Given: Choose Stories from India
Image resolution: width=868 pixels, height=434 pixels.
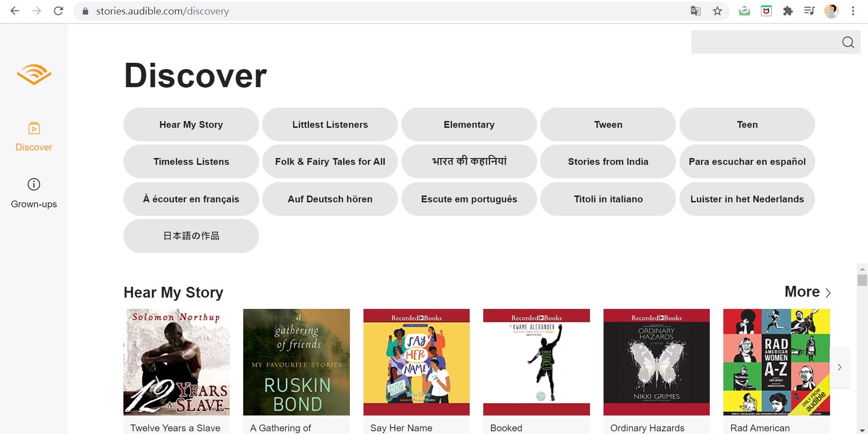Looking at the screenshot, I should [608, 162].
